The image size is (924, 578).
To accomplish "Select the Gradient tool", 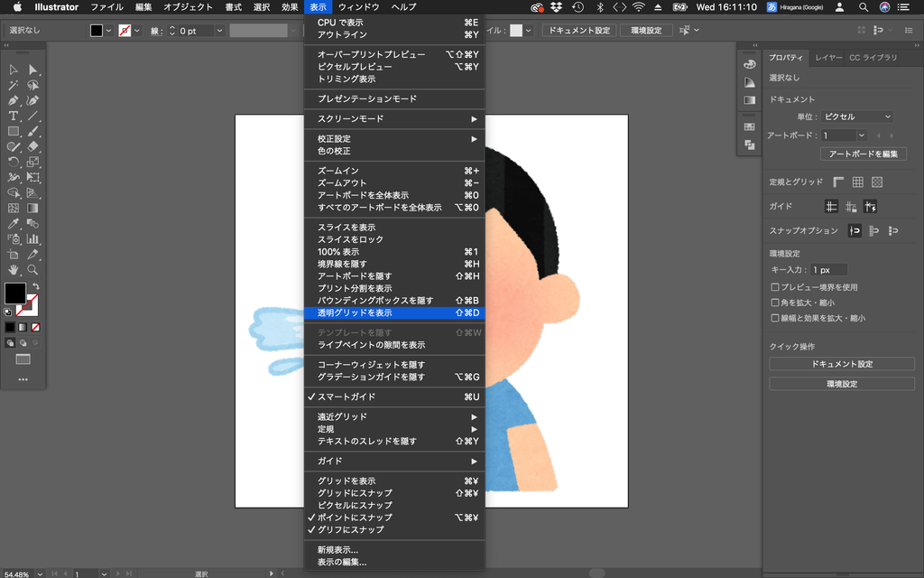I will (x=33, y=208).
